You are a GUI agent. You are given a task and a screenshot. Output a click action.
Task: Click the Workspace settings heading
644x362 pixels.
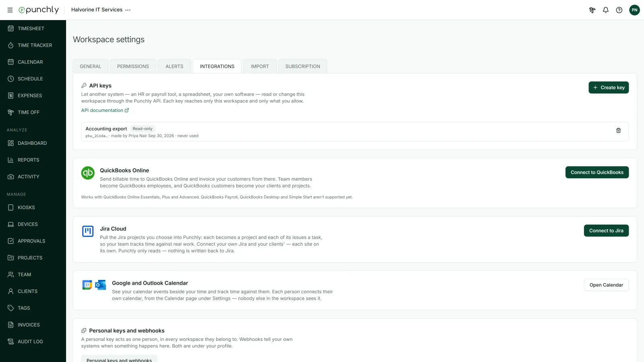click(109, 39)
